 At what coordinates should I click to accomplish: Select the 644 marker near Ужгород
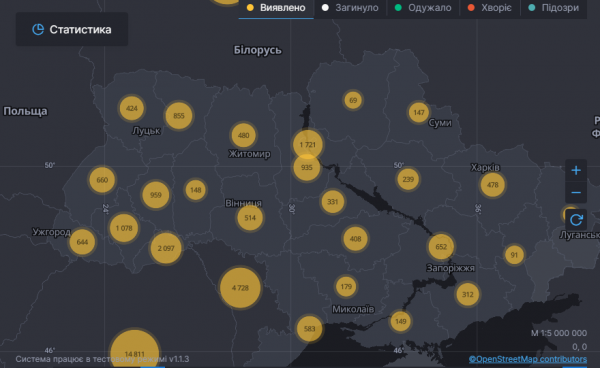(x=82, y=242)
